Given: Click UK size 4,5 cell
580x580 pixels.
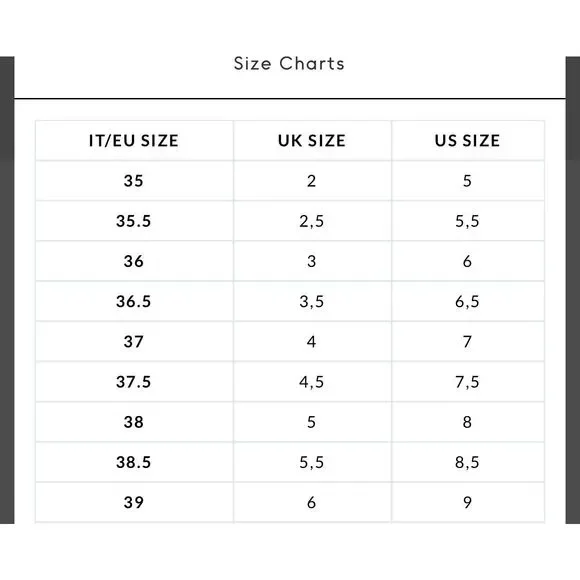Looking at the screenshot, I should [x=312, y=382].
